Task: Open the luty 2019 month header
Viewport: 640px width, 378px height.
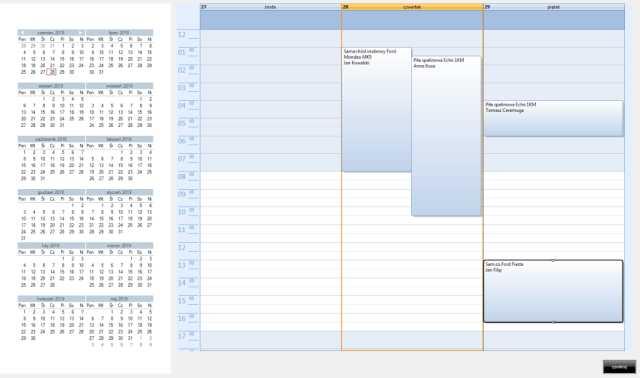Action: point(51,245)
